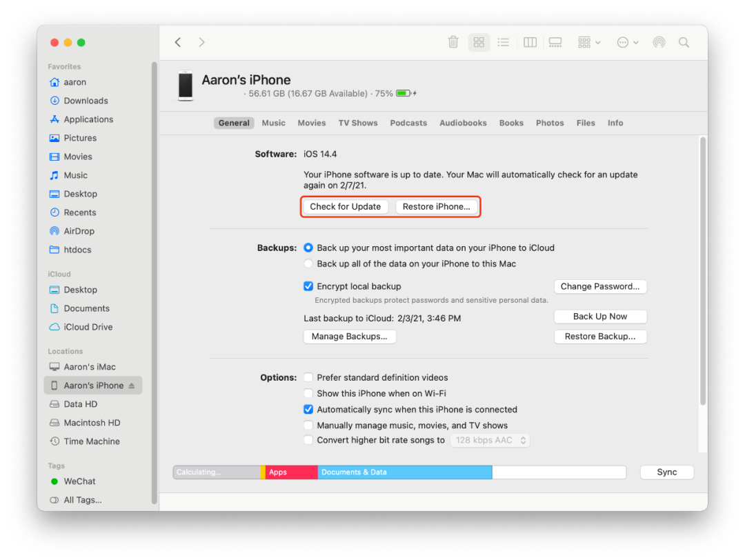Open AirDrop from the toolbar
The width and height of the screenshot is (745, 560).
tap(659, 42)
